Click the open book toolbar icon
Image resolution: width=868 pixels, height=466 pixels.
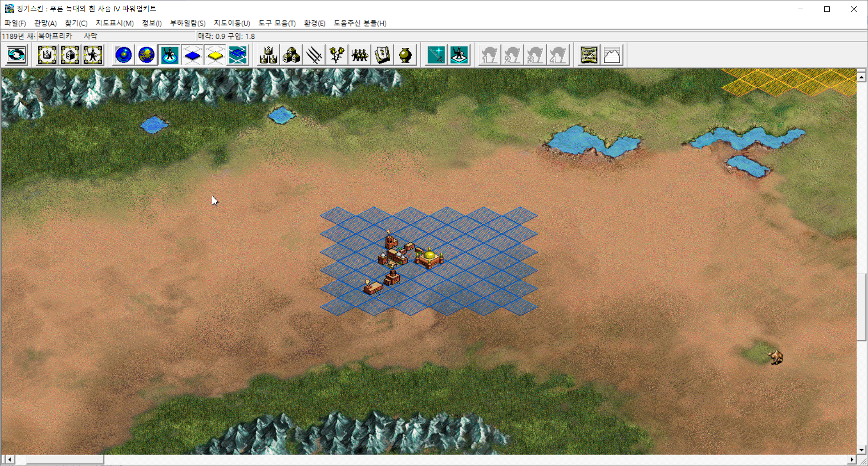tap(382, 55)
